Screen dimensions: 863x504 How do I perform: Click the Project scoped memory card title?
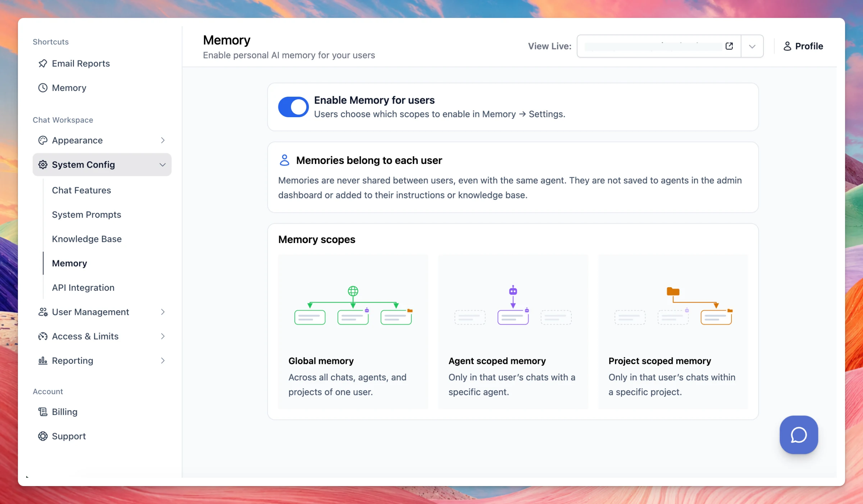(x=660, y=361)
